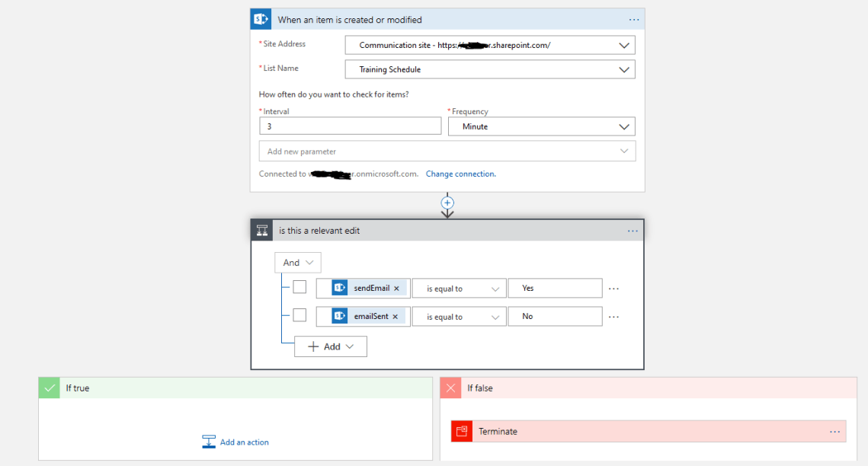Image resolution: width=868 pixels, height=466 pixels.
Task: Remove the sendEmail token with its x
Action: coord(396,289)
